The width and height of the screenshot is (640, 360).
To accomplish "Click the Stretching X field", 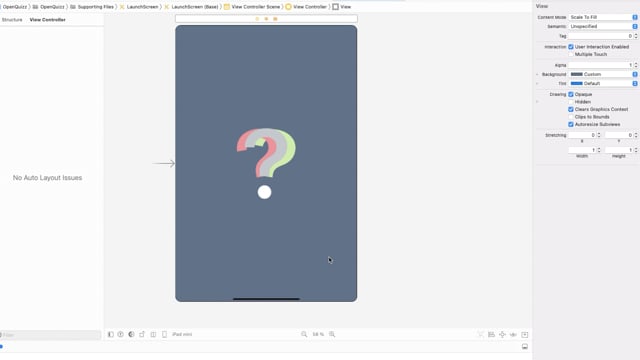I will click(x=582, y=135).
